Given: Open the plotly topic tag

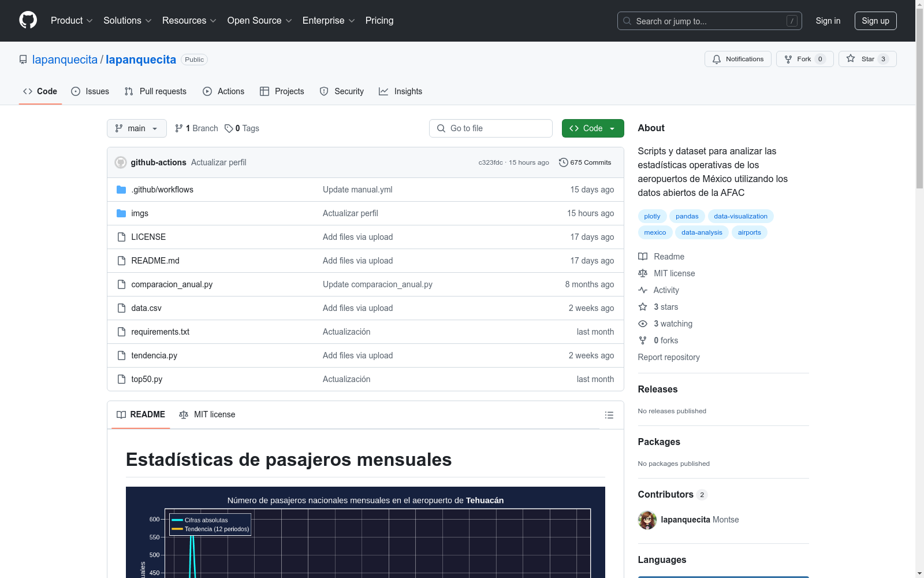Looking at the screenshot, I should [x=652, y=216].
